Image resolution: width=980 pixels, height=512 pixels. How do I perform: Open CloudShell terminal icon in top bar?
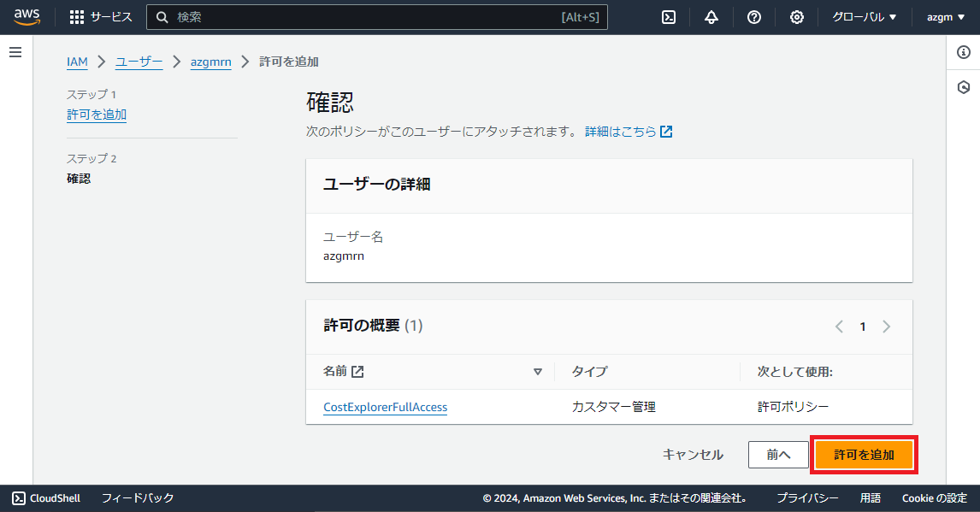(x=668, y=17)
